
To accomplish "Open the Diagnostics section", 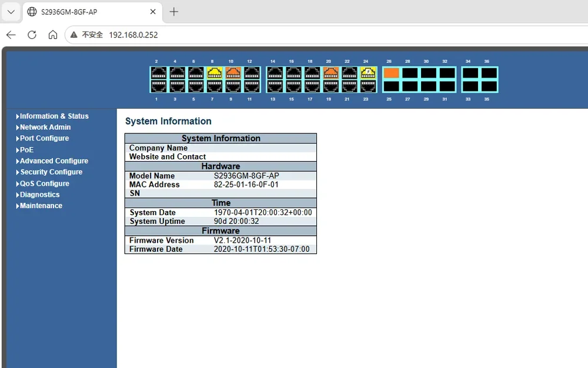I will click(x=38, y=195).
